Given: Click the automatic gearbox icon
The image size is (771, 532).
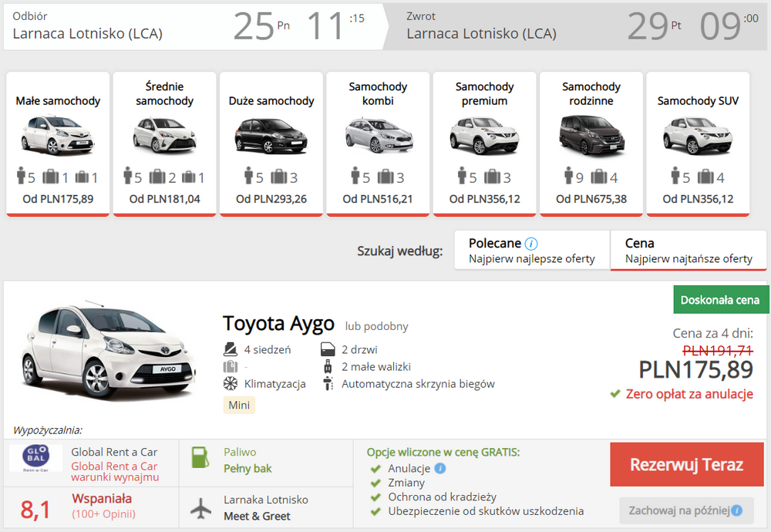Looking at the screenshot, I should [x=328, y=383].
